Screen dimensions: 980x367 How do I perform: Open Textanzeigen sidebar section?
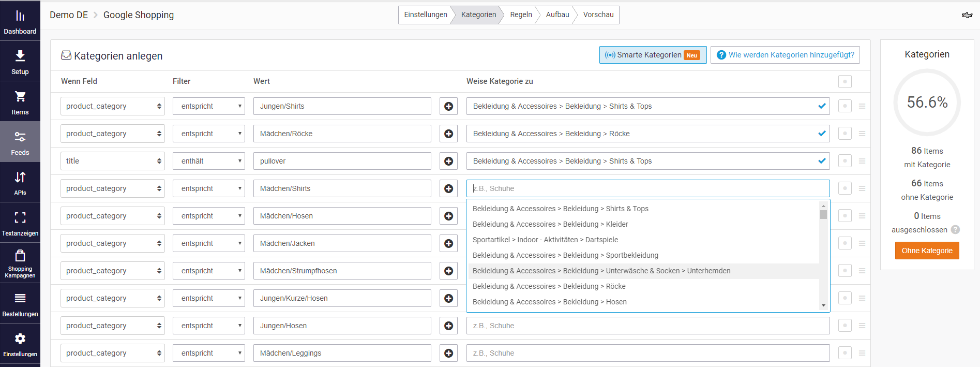click(x=20, y=223)
